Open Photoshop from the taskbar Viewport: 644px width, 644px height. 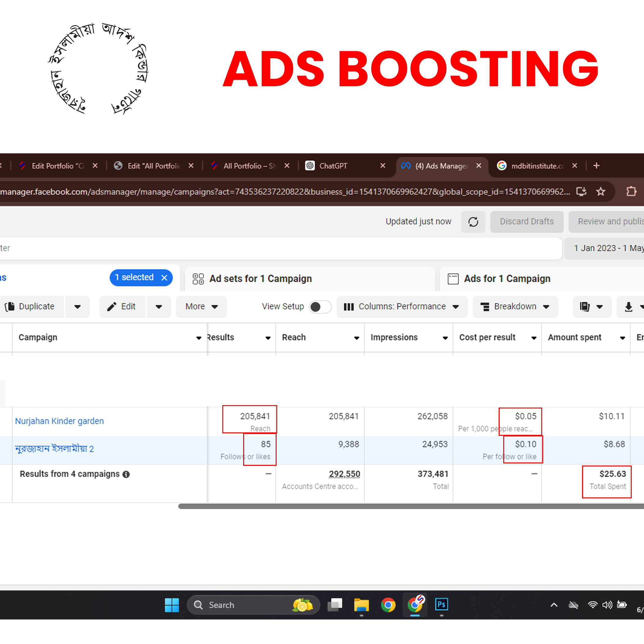(441, 605)
